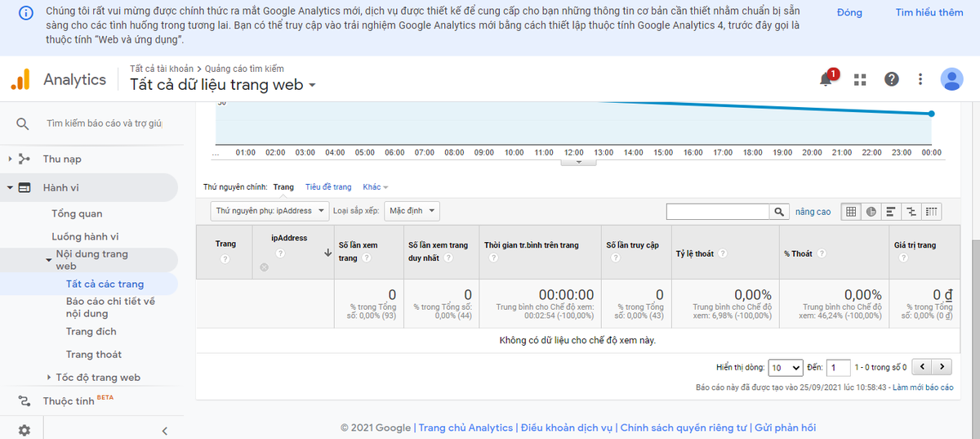Show help for % Thoát column

tap(822, 253)
